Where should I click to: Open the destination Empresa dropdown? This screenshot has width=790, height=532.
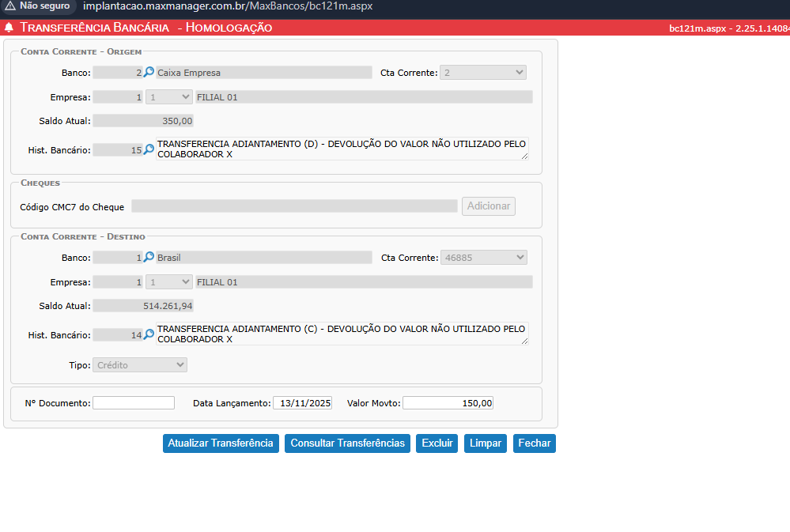(168, 282)
